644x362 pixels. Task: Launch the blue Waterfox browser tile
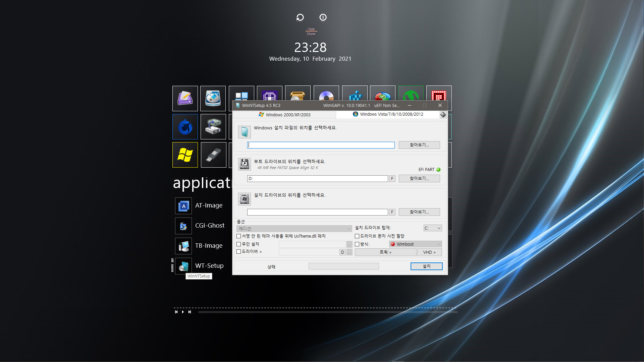(x=185, y=127)
